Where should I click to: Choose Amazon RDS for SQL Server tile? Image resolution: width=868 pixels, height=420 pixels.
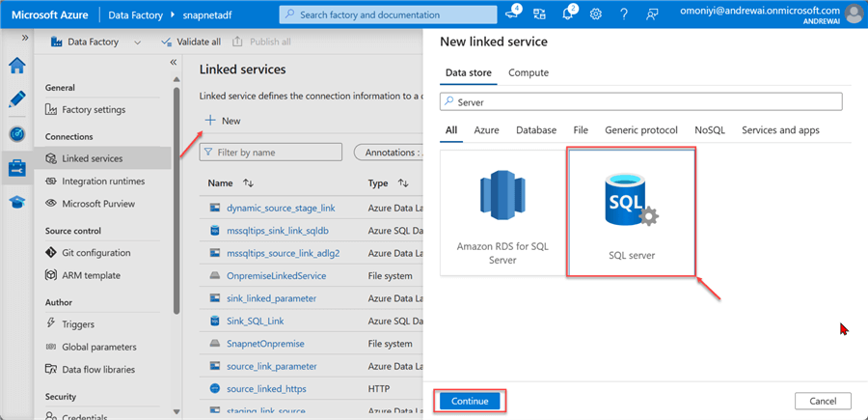pos(502,212)
